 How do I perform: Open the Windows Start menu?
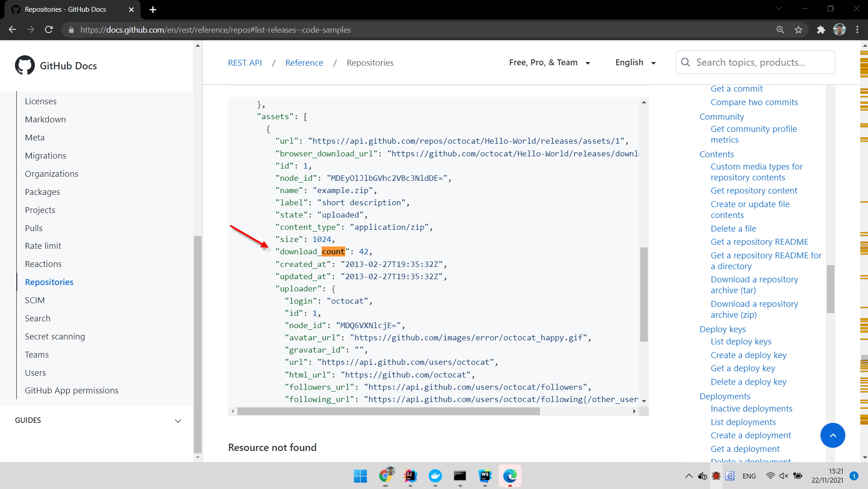[360, 476]
